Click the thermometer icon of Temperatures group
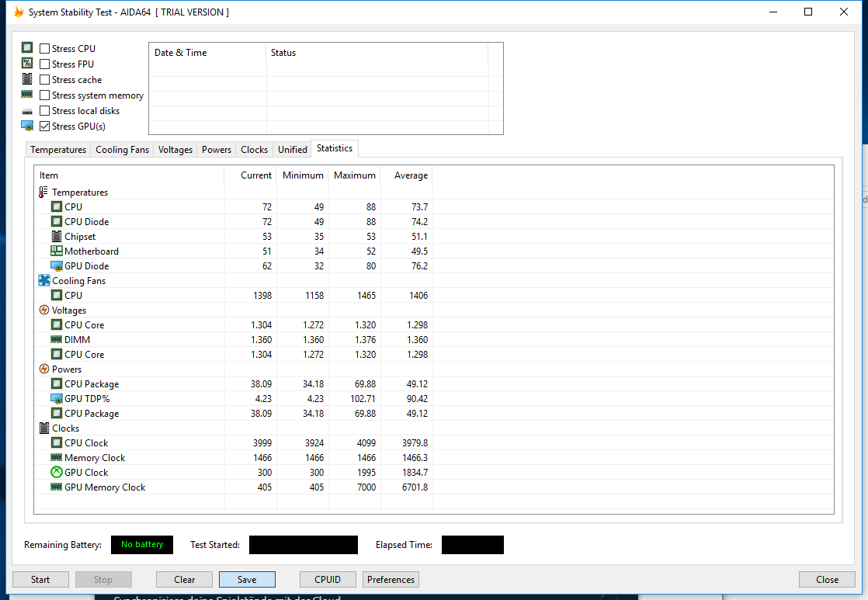Screen dimensions: 868x600 43,192
